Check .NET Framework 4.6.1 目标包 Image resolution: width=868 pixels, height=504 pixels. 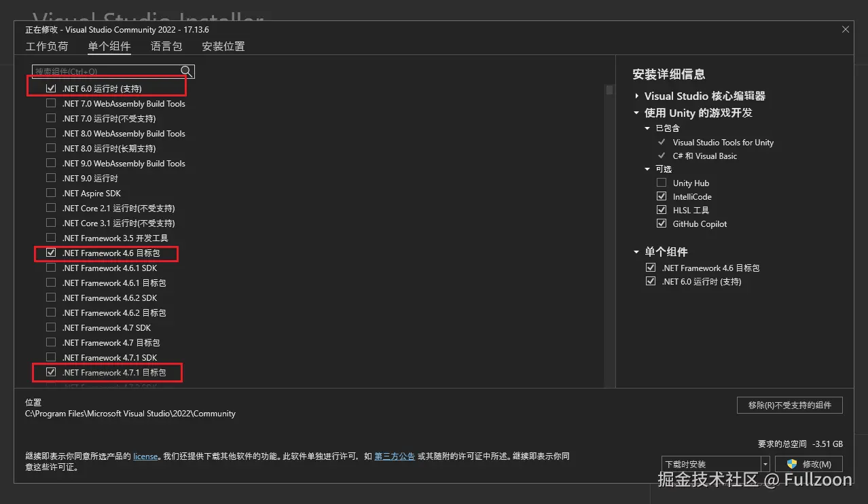(x=51, y=283)
